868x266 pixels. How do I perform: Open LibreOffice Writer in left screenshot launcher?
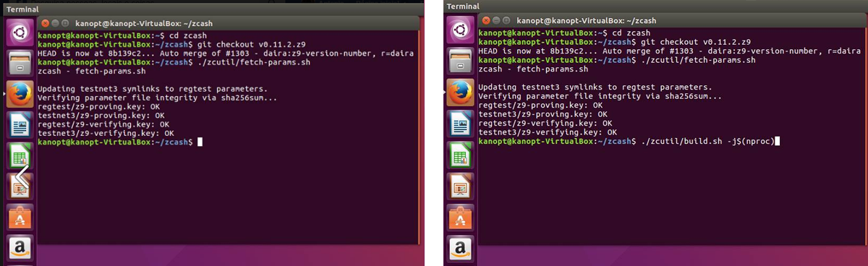(20, 124)
